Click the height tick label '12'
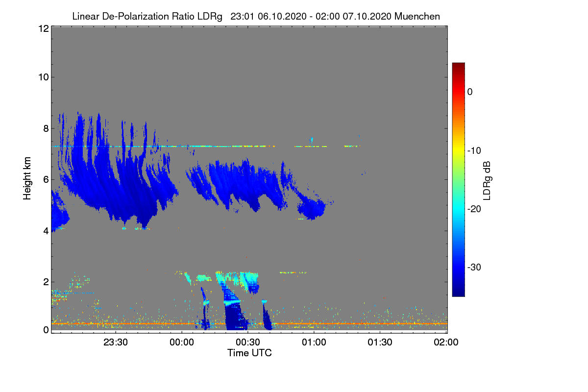The width and height of the screenshot is (588, 392). pyautogui.click(x=43, y=29)
